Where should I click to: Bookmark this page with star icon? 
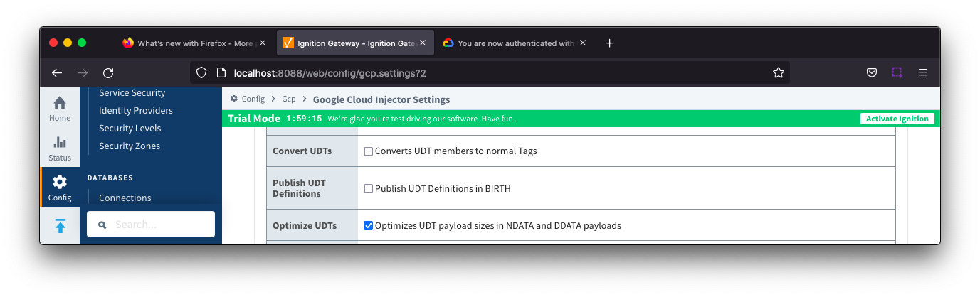point(778,72)
